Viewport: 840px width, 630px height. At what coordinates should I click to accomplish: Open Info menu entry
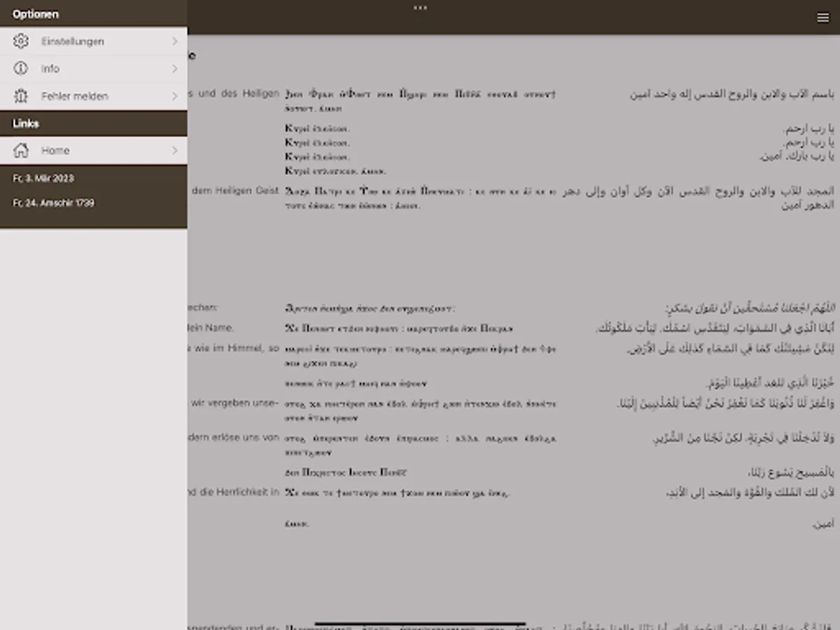pos(93,69)
